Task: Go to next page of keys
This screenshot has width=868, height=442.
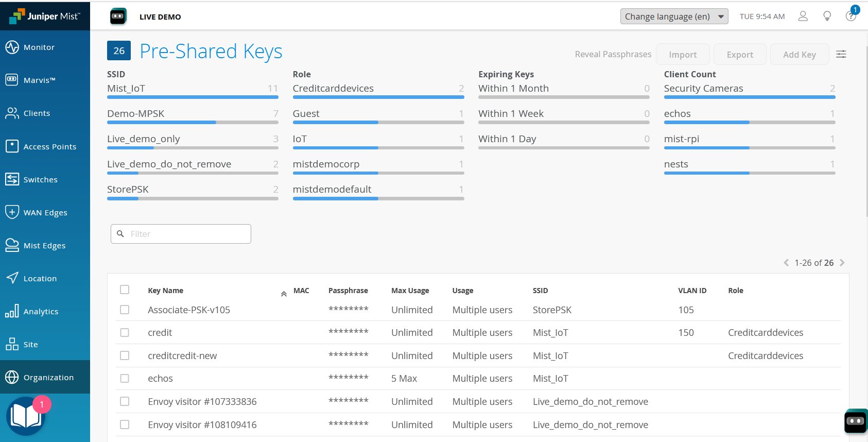Action: tap(842, 263)
